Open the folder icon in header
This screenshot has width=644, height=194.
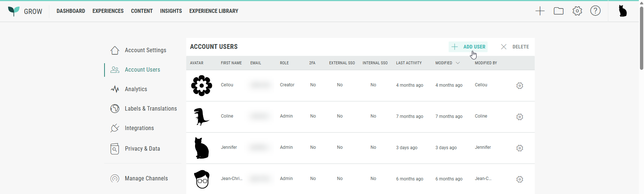point(559,11)
